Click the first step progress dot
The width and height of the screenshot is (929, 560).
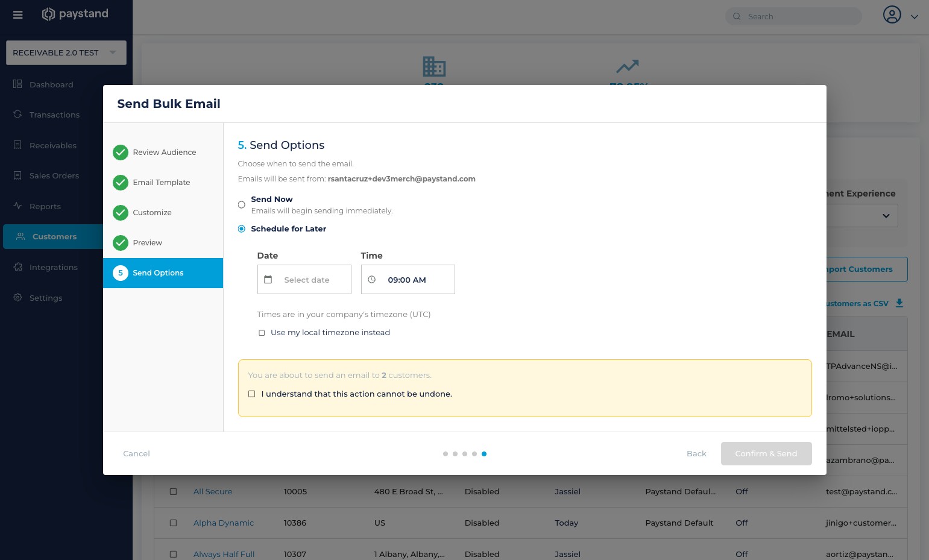point(446,454)
